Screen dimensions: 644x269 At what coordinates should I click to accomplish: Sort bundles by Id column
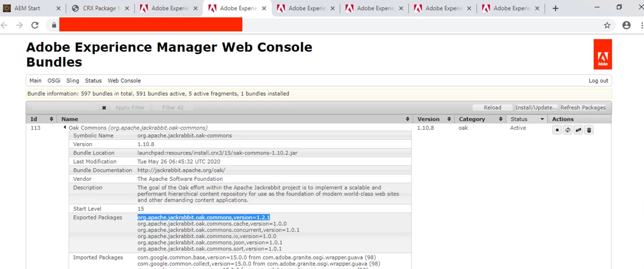(42, 119)
